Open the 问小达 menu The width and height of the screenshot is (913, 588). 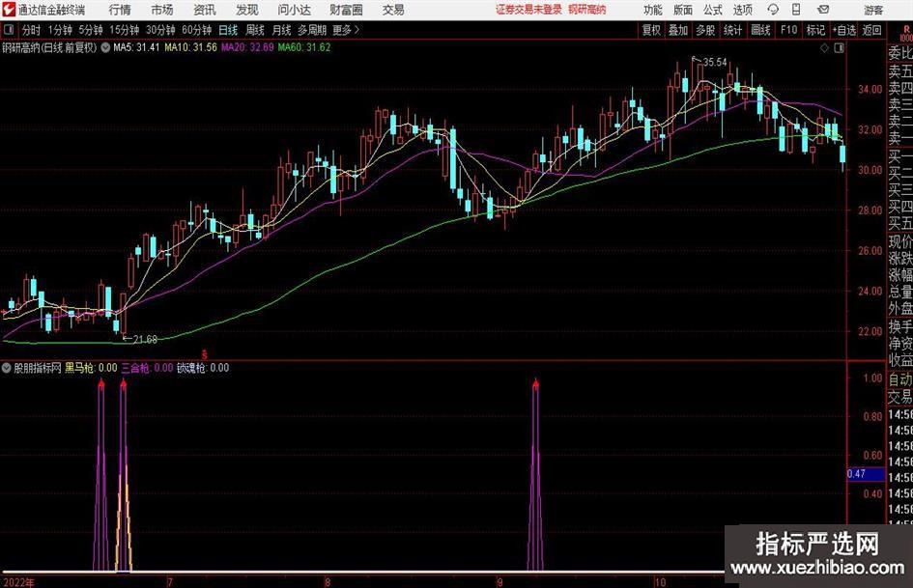[294, 10]
